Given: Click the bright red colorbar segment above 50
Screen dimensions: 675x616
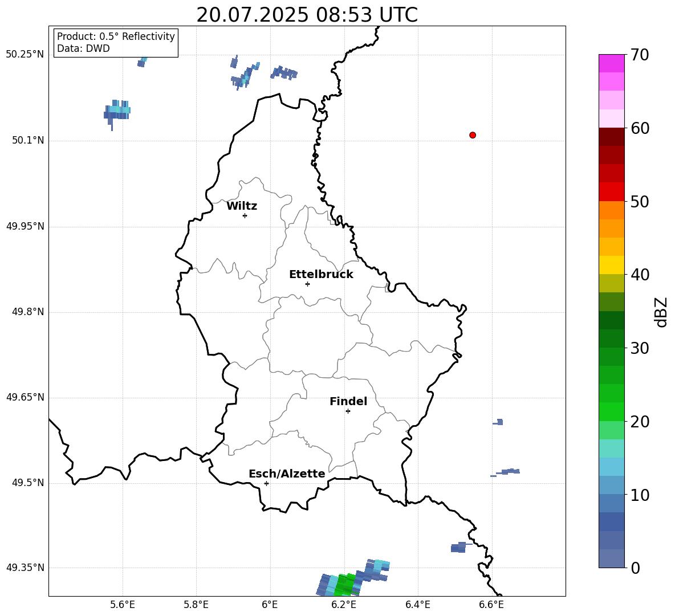Looking at the screenshot, I should pyautogui.click(x=612, y=192).
